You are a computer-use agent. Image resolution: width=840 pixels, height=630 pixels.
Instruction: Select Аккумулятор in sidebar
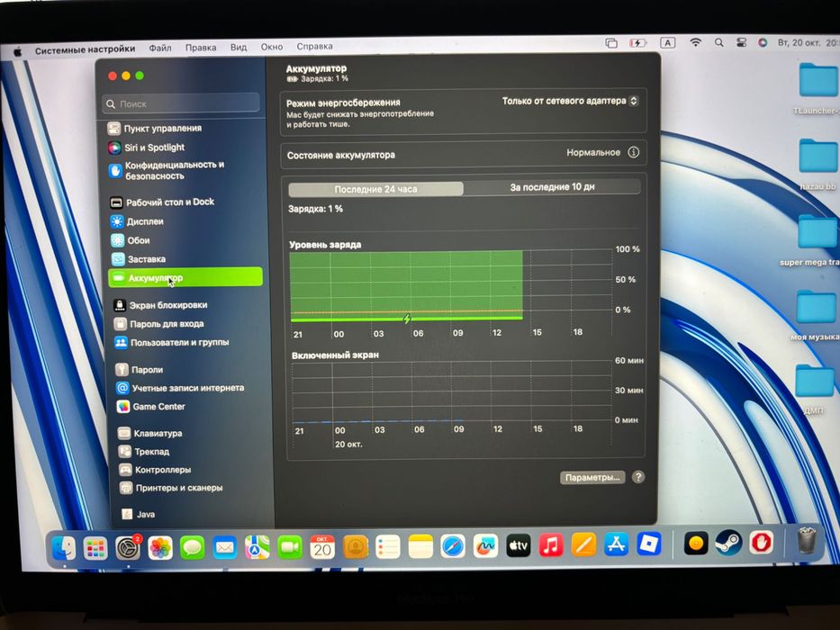[185, 277]
